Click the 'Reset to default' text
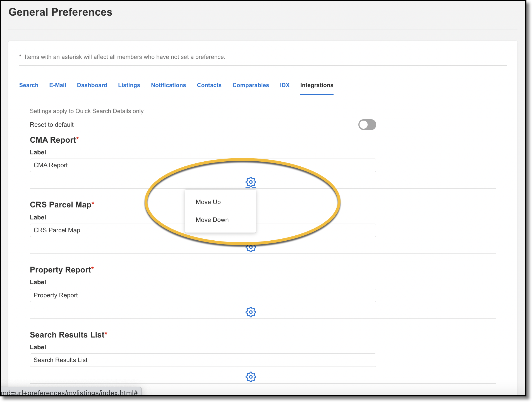This screenshot has width=532, height=402. click(x=52, y=125)
